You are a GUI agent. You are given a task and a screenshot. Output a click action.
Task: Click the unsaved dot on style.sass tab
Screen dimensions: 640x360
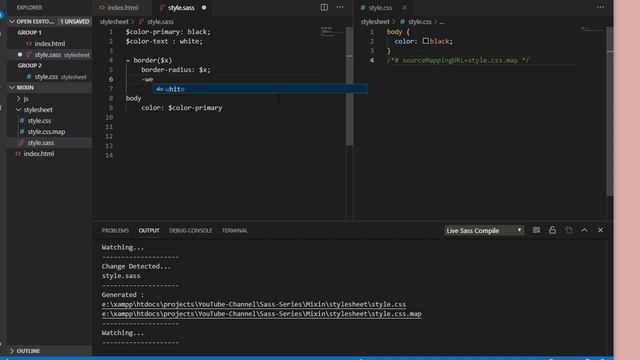click(x=204, y=7)
